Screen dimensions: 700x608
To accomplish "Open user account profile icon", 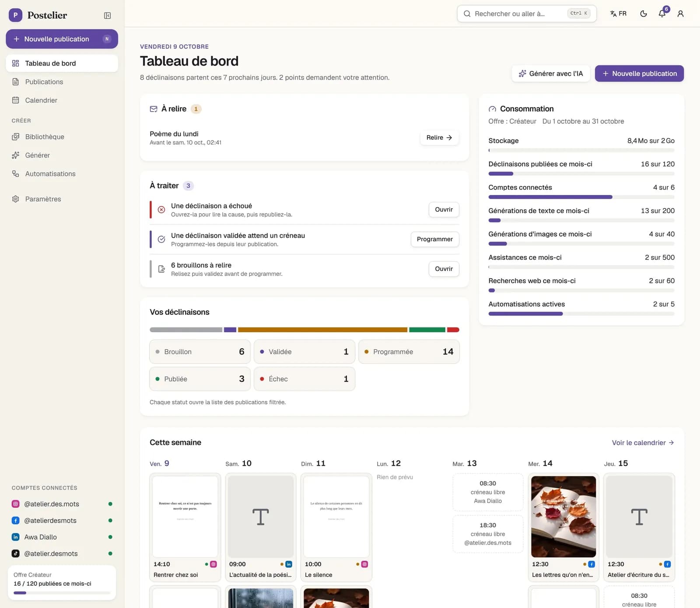I will 680,14.
